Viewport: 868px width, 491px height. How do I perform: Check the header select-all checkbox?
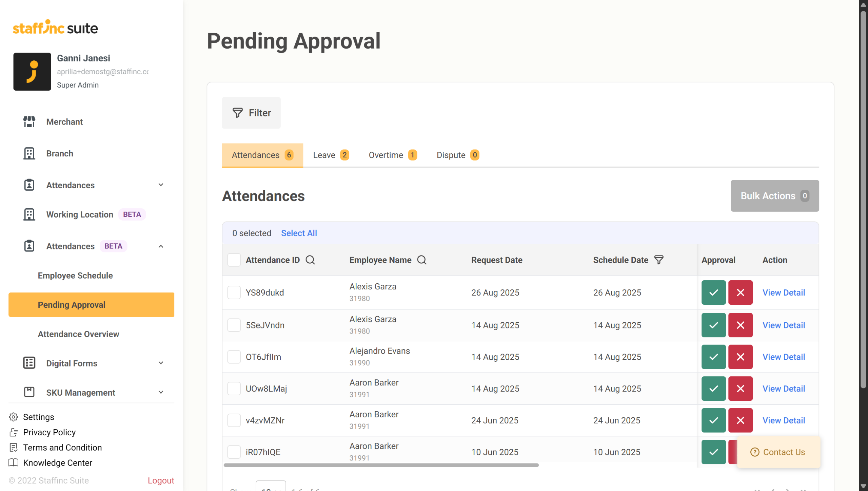click(x=234, y=260)
